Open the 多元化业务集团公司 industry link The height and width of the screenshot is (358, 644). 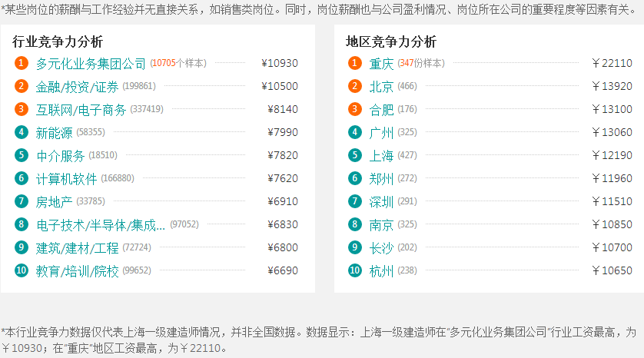[x=91, y=63]
